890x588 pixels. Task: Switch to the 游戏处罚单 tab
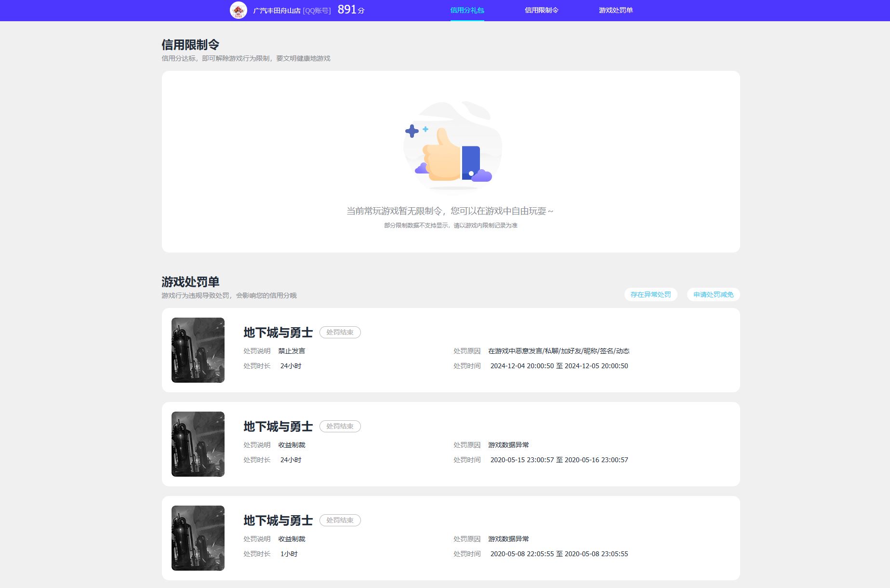point(616,9)
